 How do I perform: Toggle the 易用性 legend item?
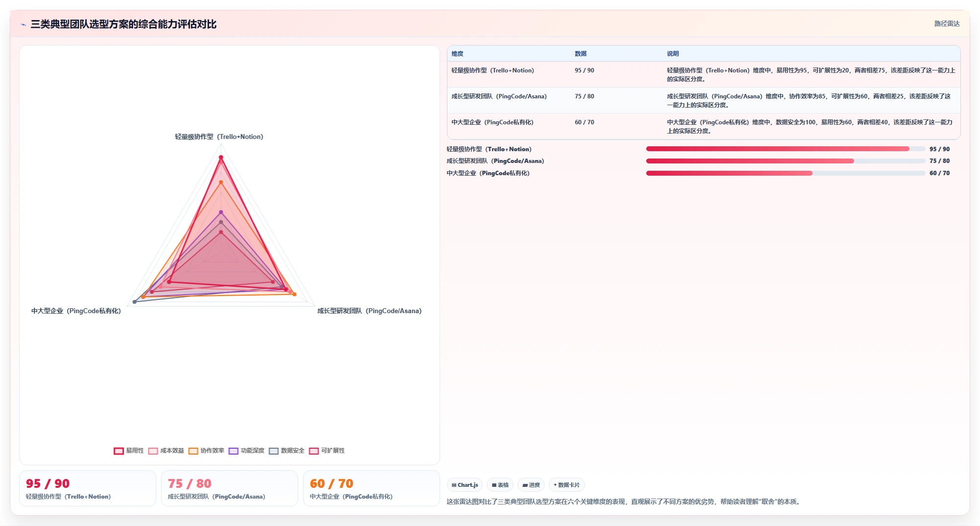click(x=129, y=451)
